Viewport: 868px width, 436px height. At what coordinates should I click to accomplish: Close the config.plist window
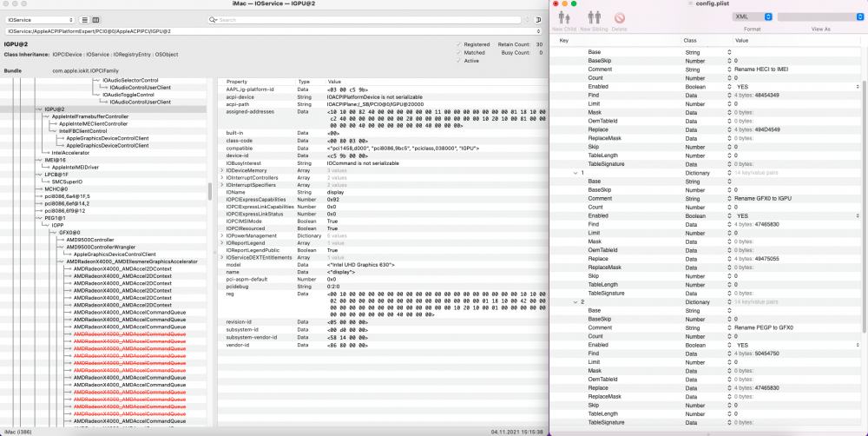point(556,3)
